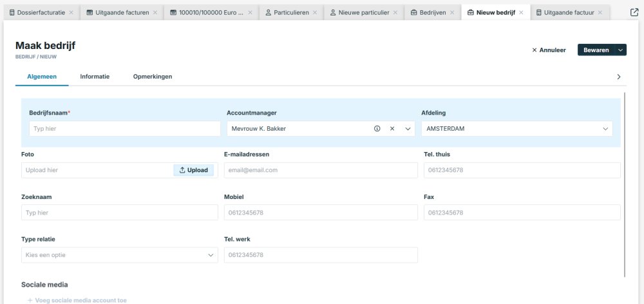Click the open in new window icon
The height and width of the screenshot is (304, 644).
pyautogui.click(x=634, y=12)
